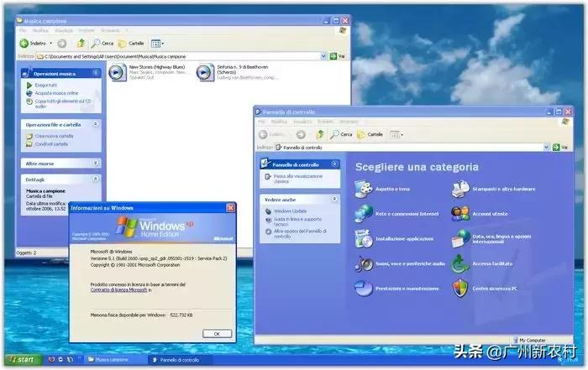Open Preferiti menu in Musica campione window
The height and width of the screenshot is (370, 588).
point(87,30)
